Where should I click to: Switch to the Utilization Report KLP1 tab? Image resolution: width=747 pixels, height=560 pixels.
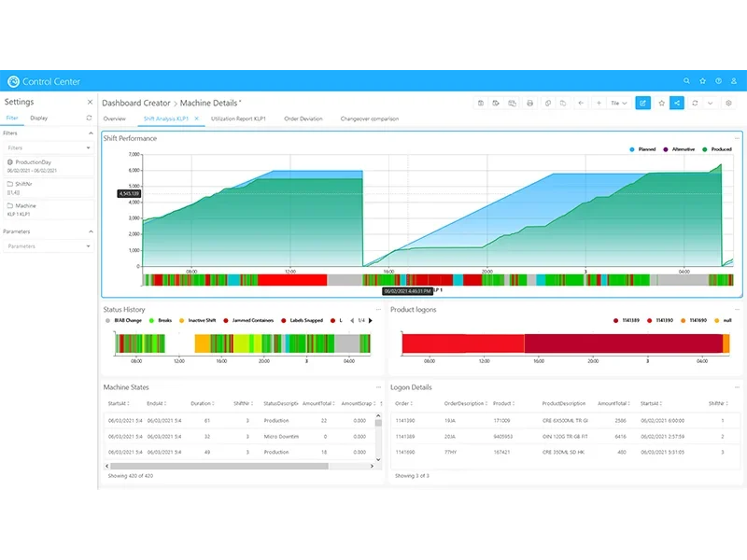click(240, 119)
